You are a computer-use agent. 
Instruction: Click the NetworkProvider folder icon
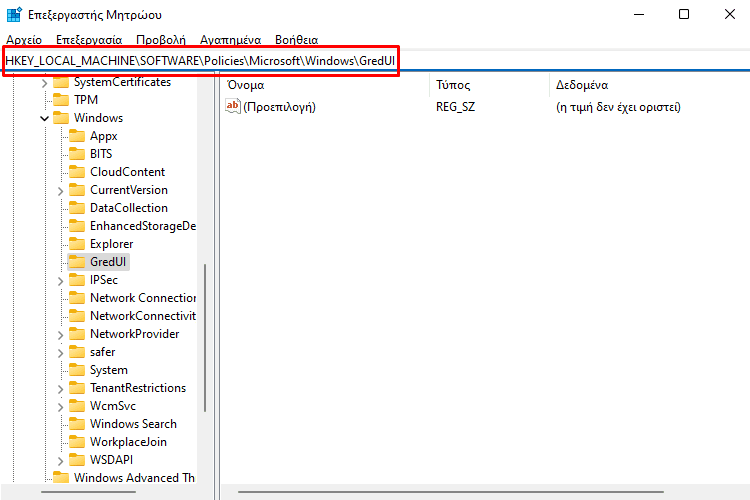click(77, 334)
